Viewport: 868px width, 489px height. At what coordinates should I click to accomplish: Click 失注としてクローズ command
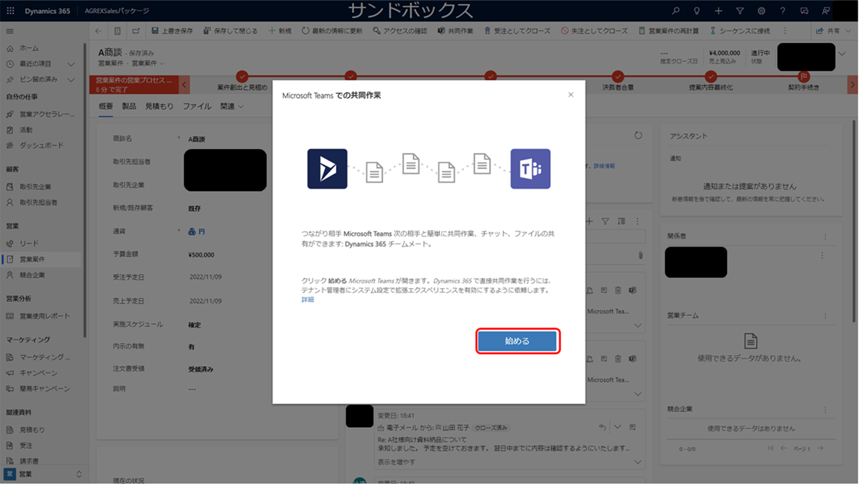594,31
